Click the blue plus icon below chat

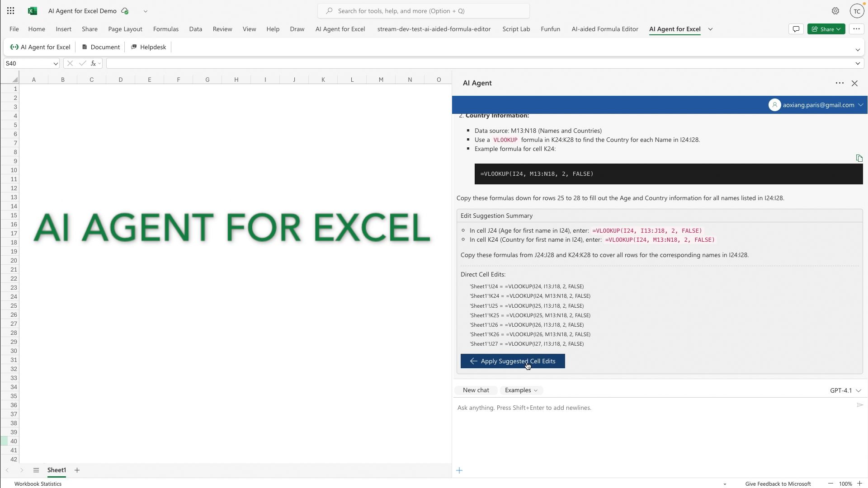(x=459, y=471)
